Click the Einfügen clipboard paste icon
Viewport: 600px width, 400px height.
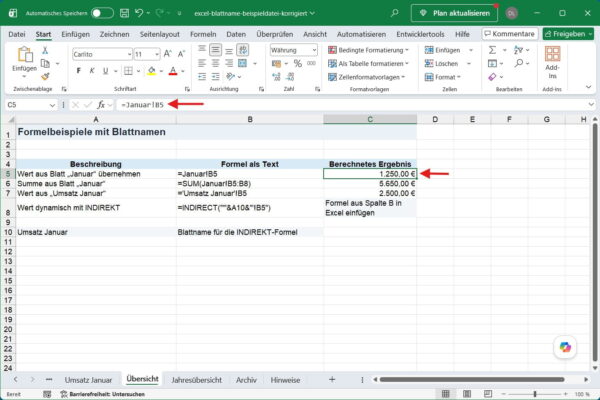click(25, 54)
